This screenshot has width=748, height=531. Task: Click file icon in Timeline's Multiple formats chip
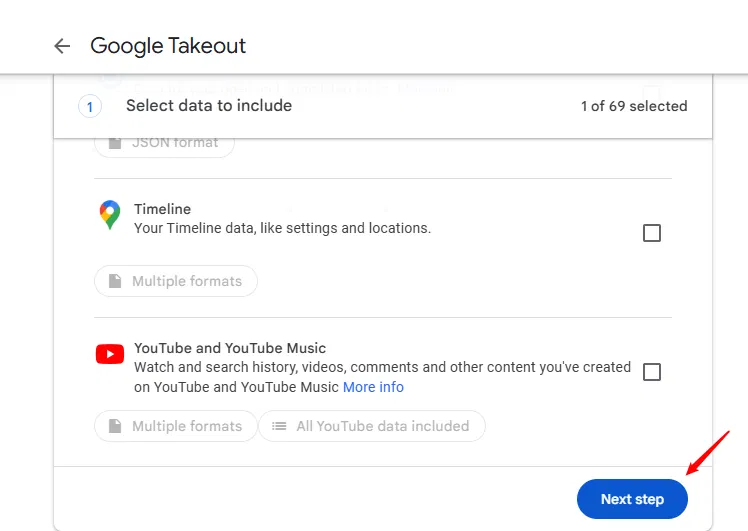[x=114, y=282]
